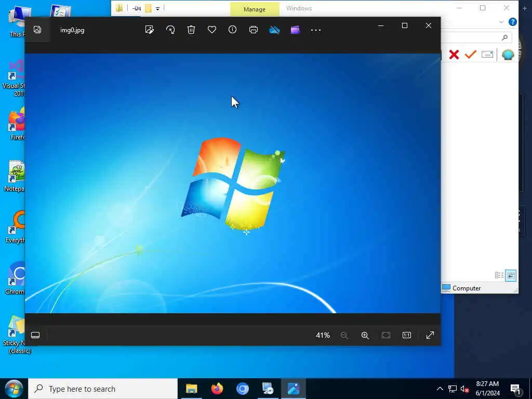Click the displayed Windows 7 wallpaper image
This screenshot has width=532, height=399.
pos(233,183)
